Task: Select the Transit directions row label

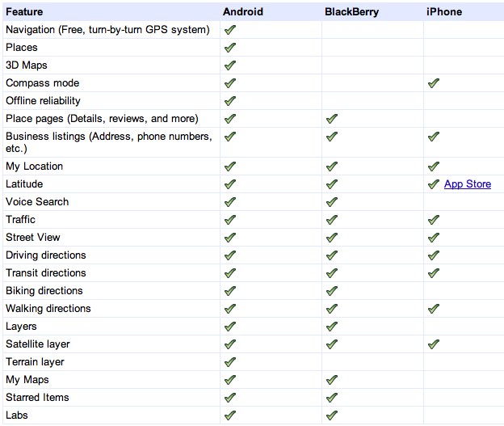Action: [46, 273]
